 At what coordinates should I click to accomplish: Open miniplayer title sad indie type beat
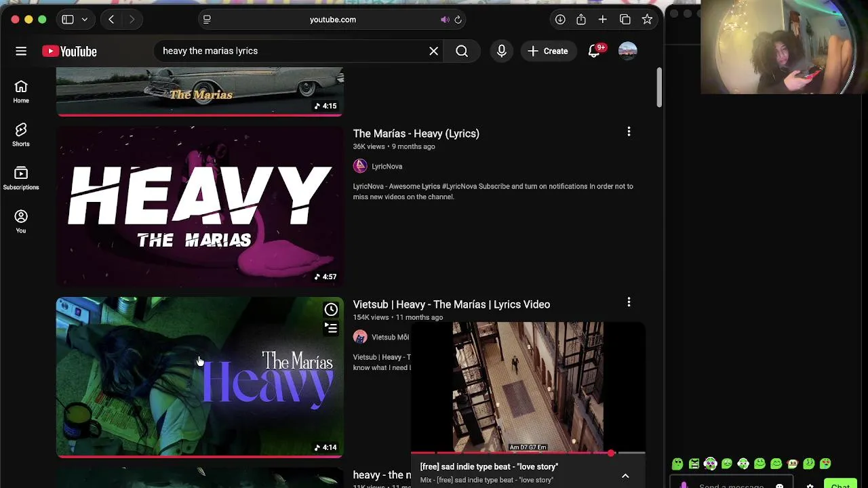(489, 466)
